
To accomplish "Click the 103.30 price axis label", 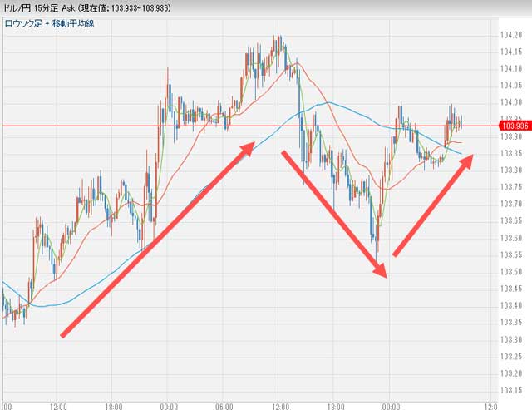I will 511,339.
